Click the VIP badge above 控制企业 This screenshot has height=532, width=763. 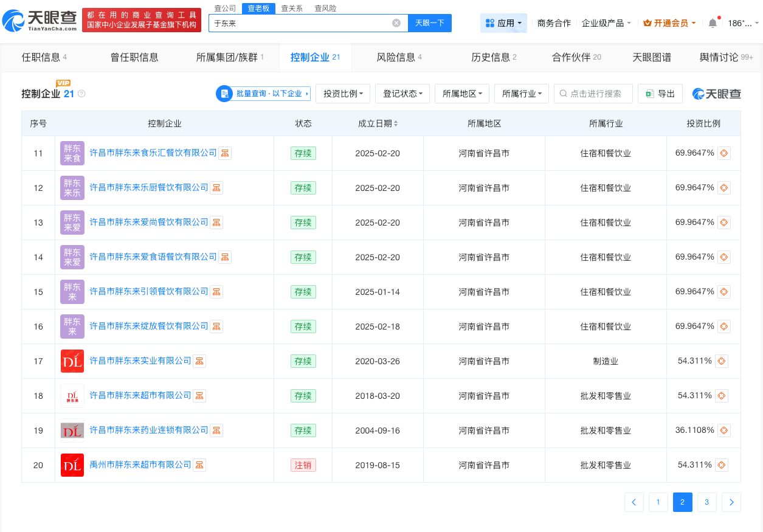point(63,83)
